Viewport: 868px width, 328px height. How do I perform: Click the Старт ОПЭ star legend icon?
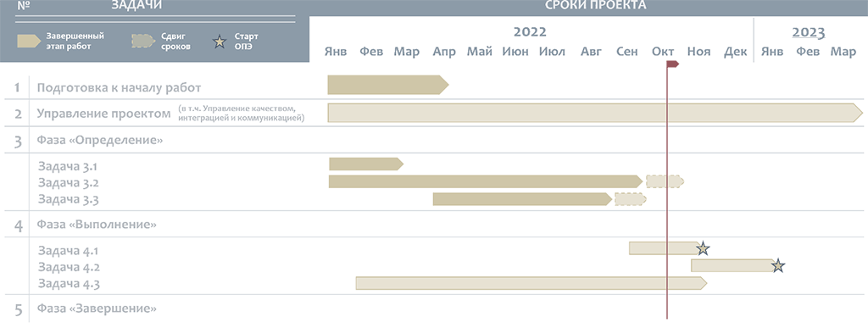coord(220,42)
